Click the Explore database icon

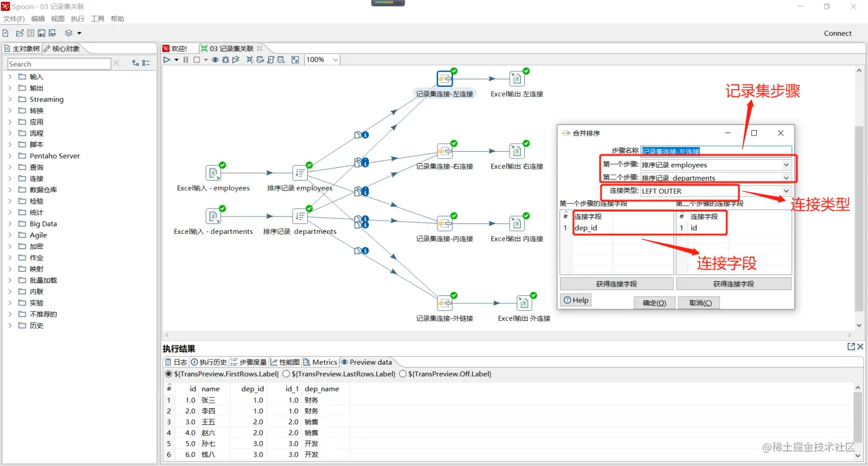(x=281, y=60)
